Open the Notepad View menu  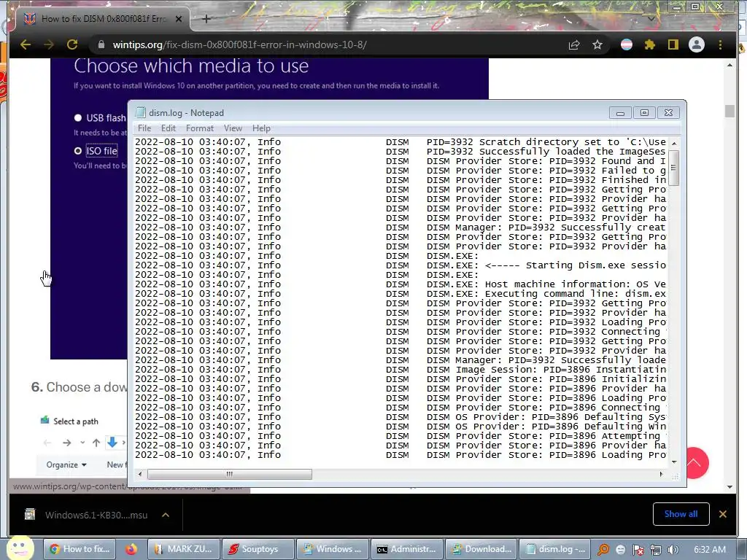(x=233, y=128)
